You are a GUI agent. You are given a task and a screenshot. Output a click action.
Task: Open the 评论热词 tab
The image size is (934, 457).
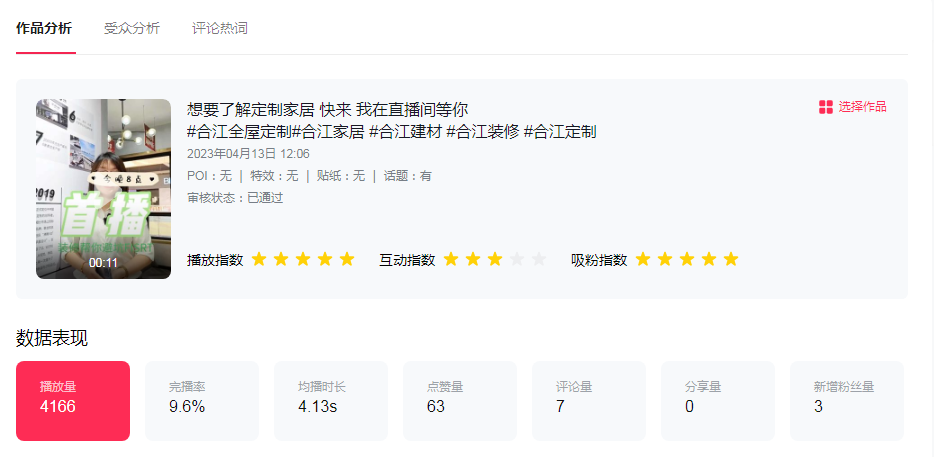click(220, 28)
